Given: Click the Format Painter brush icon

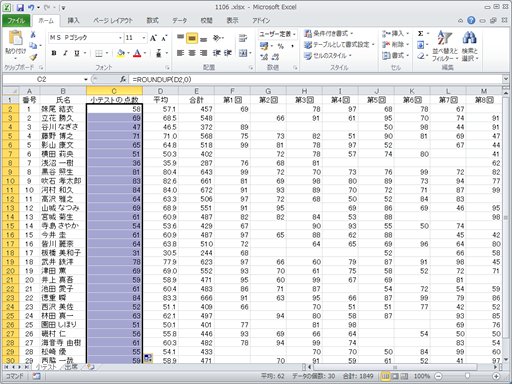Looking at the screenshot, I should [33, 57].
